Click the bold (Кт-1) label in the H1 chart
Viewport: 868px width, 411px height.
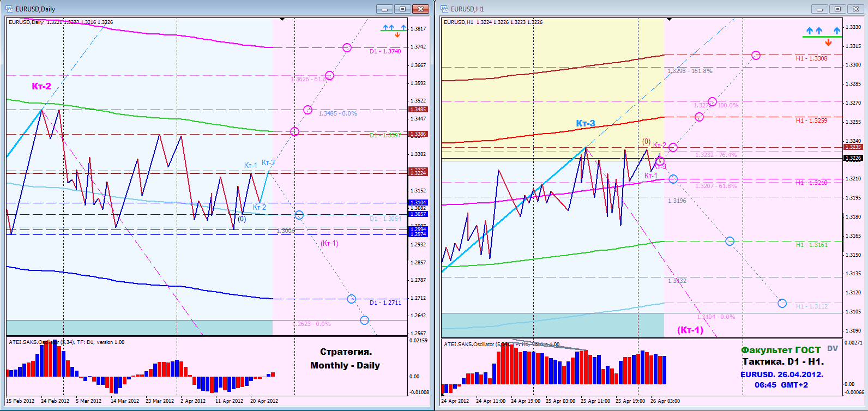(690, 330)
